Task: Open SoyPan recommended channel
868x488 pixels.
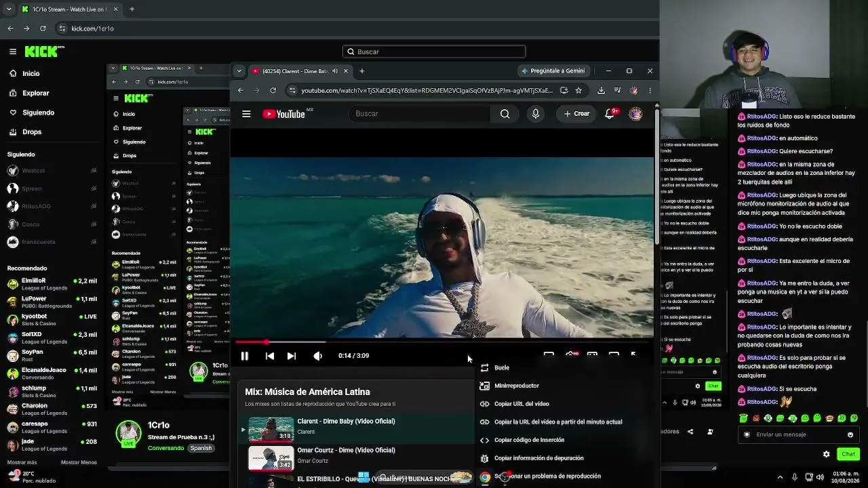Action: coord(52,355)
